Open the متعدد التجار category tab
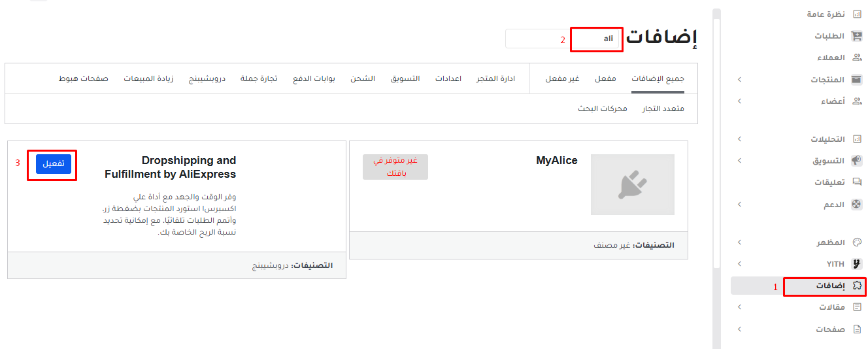Image resolution: width=868 pixels, height=349 pixels. 663,108
